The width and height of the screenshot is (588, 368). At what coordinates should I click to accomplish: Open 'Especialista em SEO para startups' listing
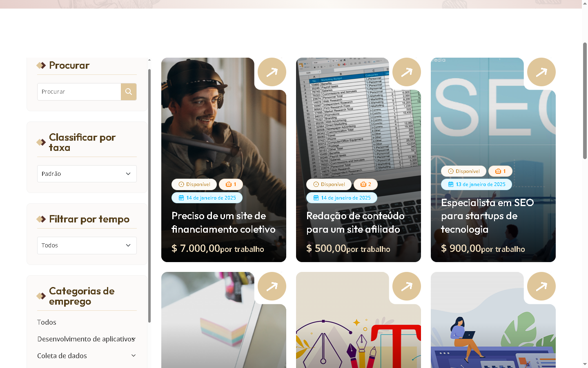pyautogui.click(x=487, y=216)
